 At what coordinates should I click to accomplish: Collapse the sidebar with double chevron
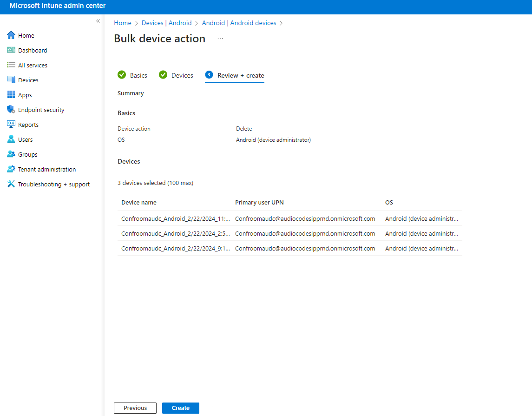point(98,21)
